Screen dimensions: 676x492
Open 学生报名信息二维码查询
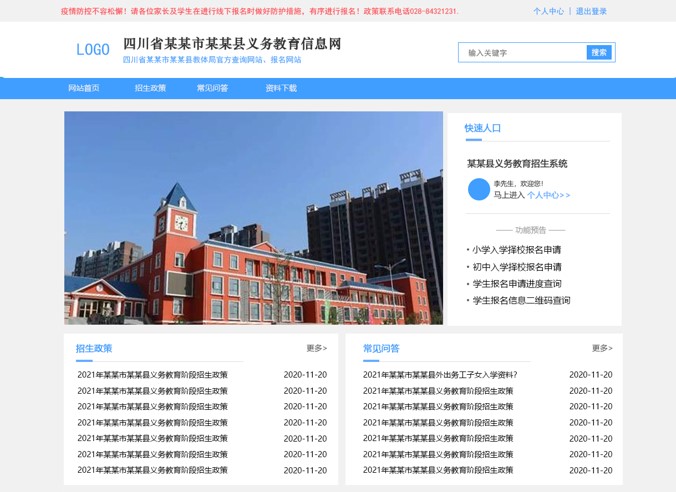[520, 300]
